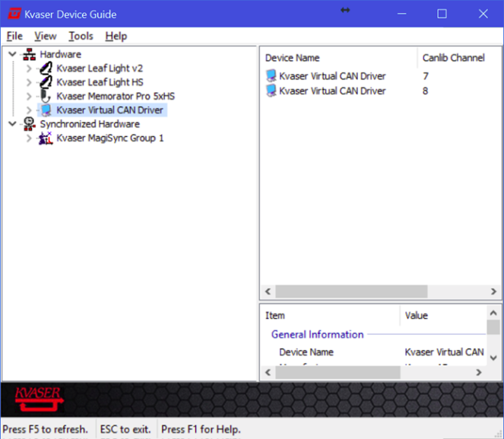Click device list horizontal scrollbar right arrow
The height and width of the screenshot is (439, 504).
point(493,291)
